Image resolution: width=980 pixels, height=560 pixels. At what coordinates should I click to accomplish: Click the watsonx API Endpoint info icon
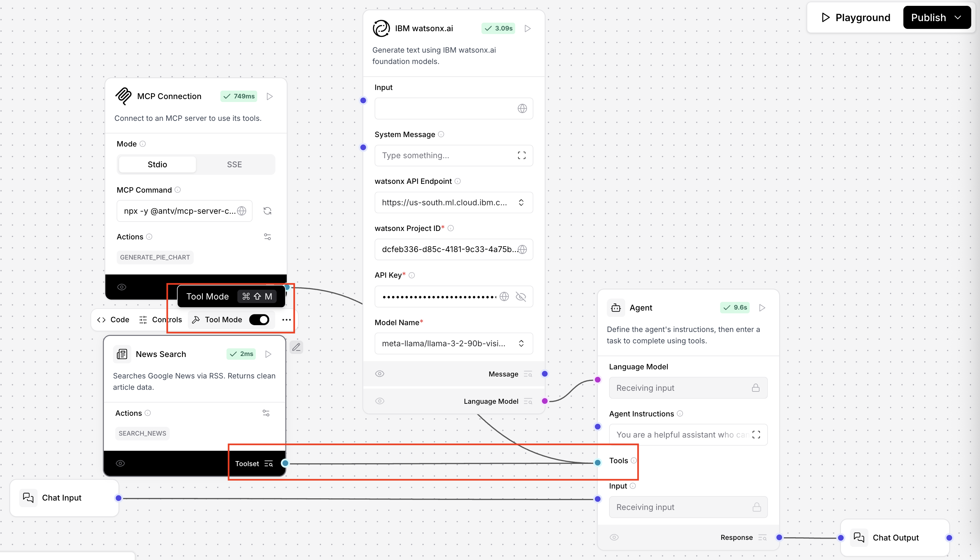coord(458,181)
